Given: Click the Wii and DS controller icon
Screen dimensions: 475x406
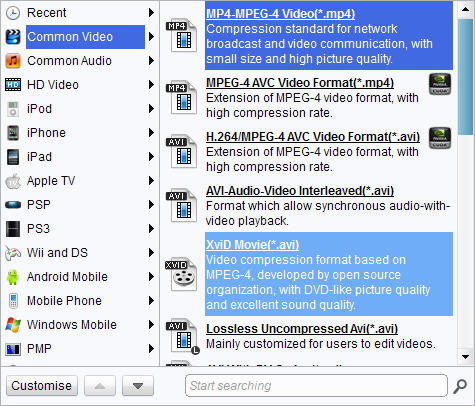Looking at the screenshot, I should coord(13,253).
